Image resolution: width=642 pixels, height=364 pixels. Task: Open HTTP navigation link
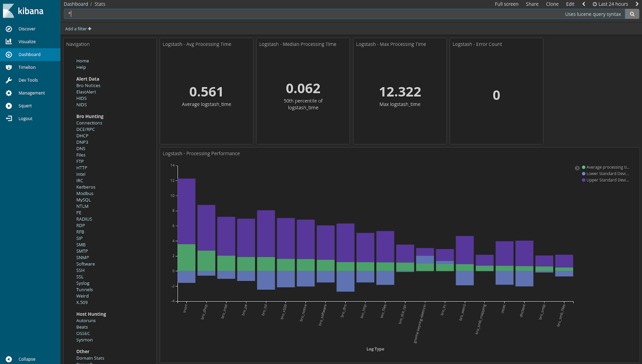coord(81,168)
